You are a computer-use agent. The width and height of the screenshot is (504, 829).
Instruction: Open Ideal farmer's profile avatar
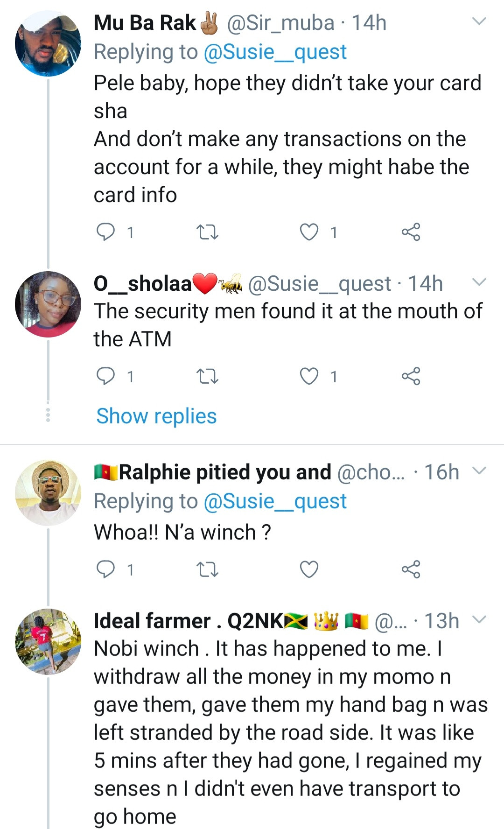point(48,641)
